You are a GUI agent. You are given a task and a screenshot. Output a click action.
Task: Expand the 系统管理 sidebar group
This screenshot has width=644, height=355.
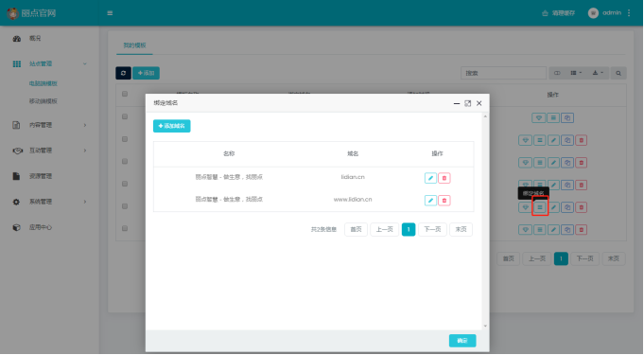[x=49, y=202]
